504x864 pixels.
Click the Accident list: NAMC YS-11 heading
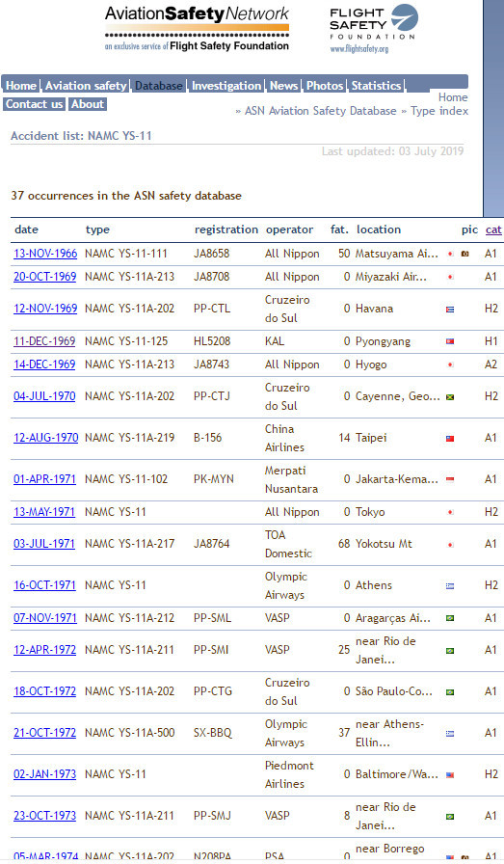point(81,136)
